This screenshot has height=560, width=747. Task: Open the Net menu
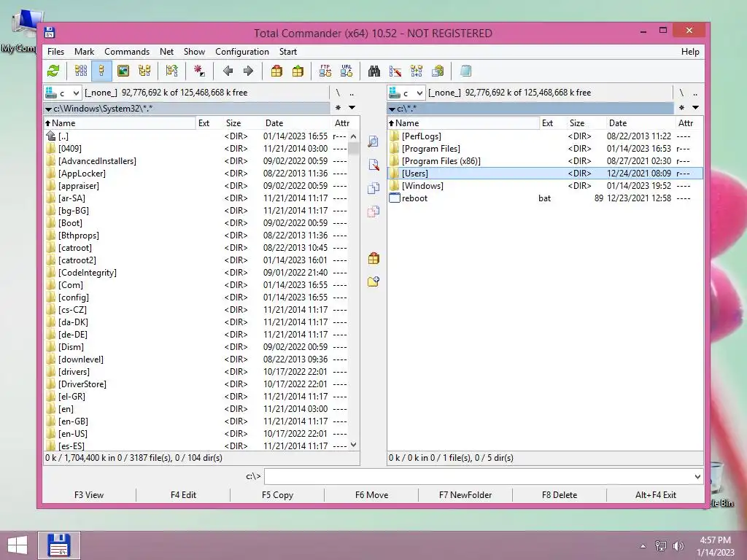pyautogui.click(x=166, y=52)
